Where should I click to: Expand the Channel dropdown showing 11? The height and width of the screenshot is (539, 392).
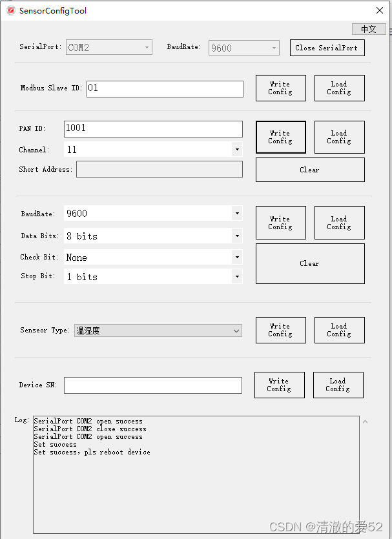(153, 150)
